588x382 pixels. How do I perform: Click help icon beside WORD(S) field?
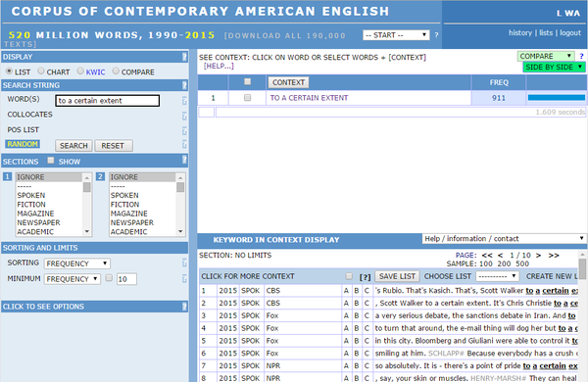coord(184,101)
